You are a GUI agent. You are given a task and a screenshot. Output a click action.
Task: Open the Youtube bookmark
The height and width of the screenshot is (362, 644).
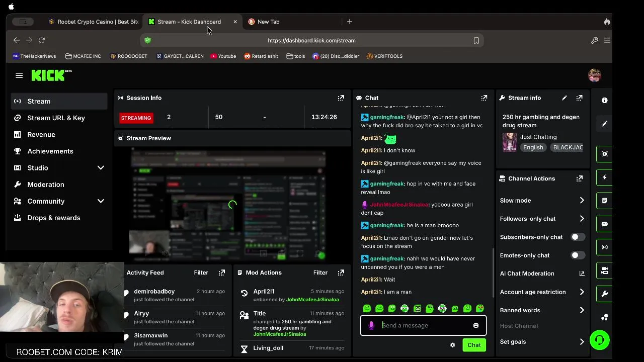click(223, 56)
